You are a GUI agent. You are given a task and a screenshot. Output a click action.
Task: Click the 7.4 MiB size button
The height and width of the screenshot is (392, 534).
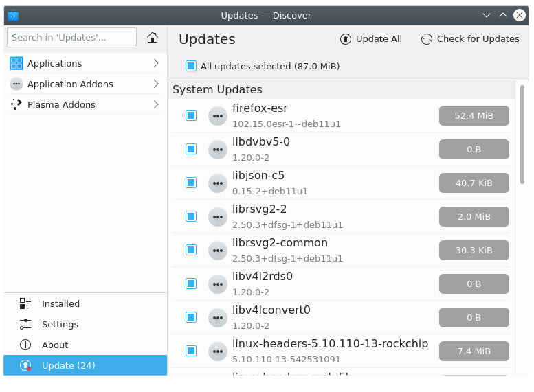click(x=474, y=351)
